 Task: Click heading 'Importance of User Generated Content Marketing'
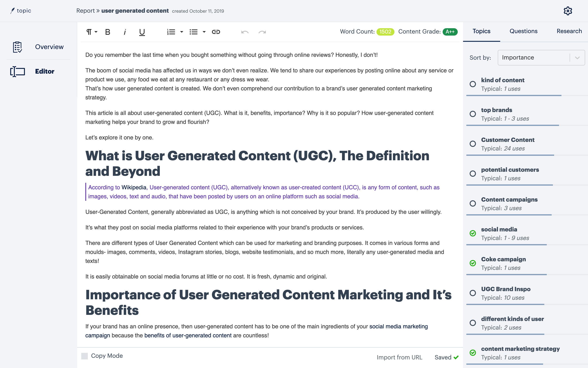pyautogui.click(x=268, y=302)
